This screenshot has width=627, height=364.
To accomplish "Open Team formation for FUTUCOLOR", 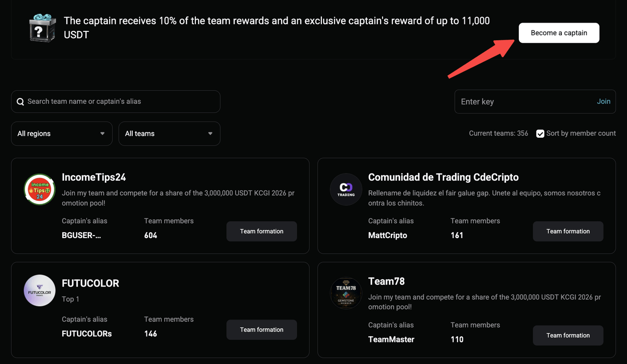I will coord(262,330).
